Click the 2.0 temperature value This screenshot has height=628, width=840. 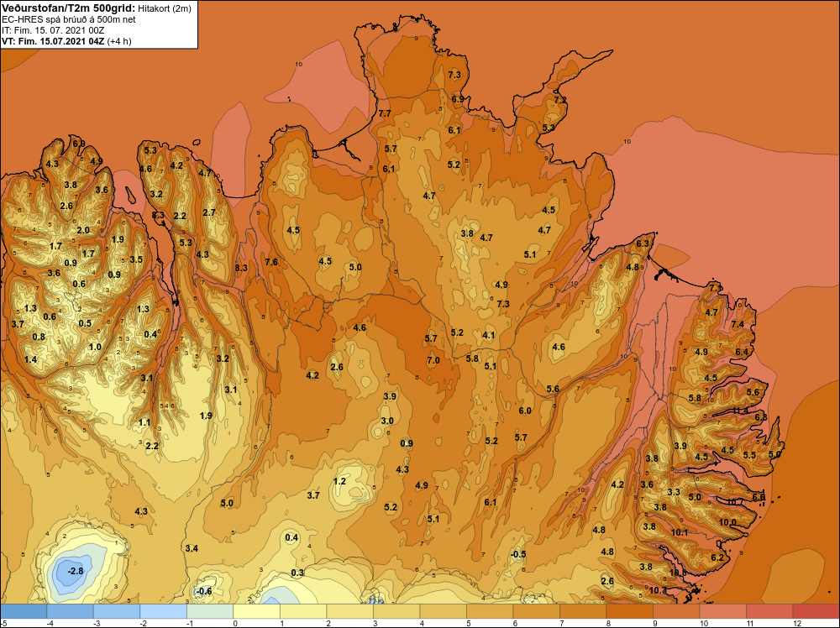(83, 230)
